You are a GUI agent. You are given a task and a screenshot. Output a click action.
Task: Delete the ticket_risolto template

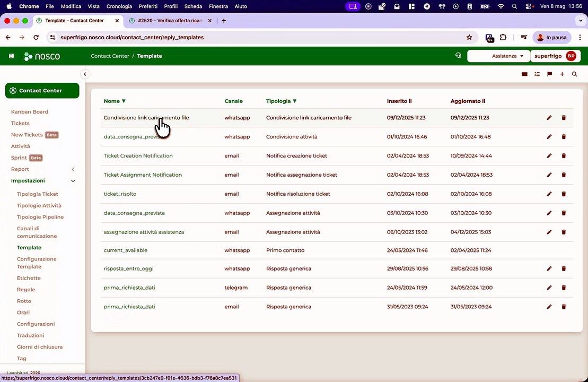[564, 194]
